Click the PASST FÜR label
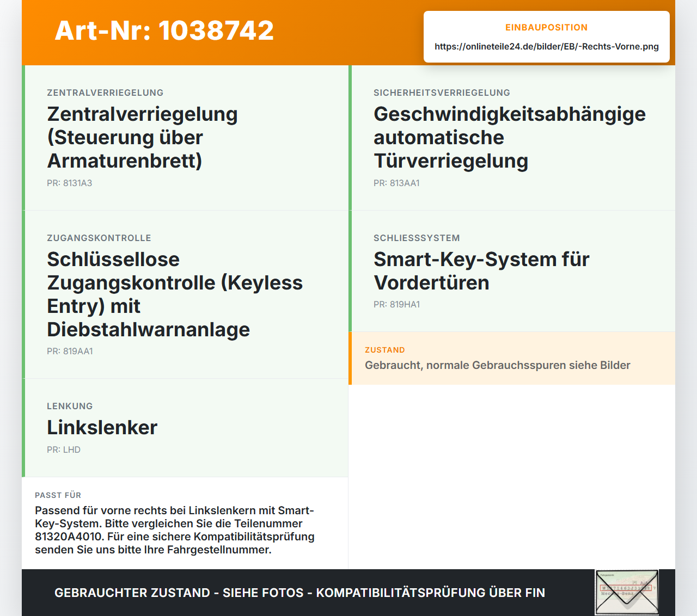The image size is (697, 616). [58, 495]
